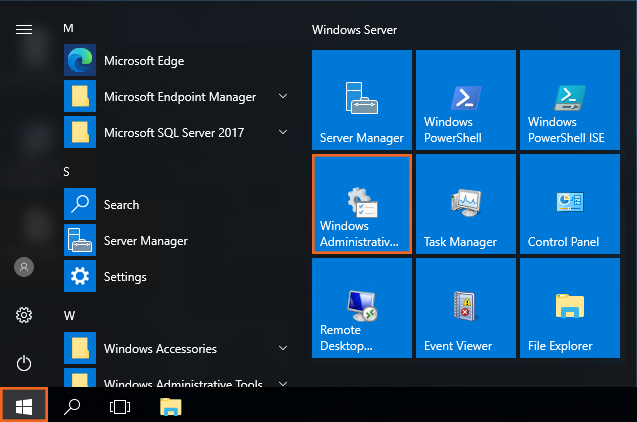Open the Windows Administrative Tools tile
637x422 pixels.
point(361,204)
